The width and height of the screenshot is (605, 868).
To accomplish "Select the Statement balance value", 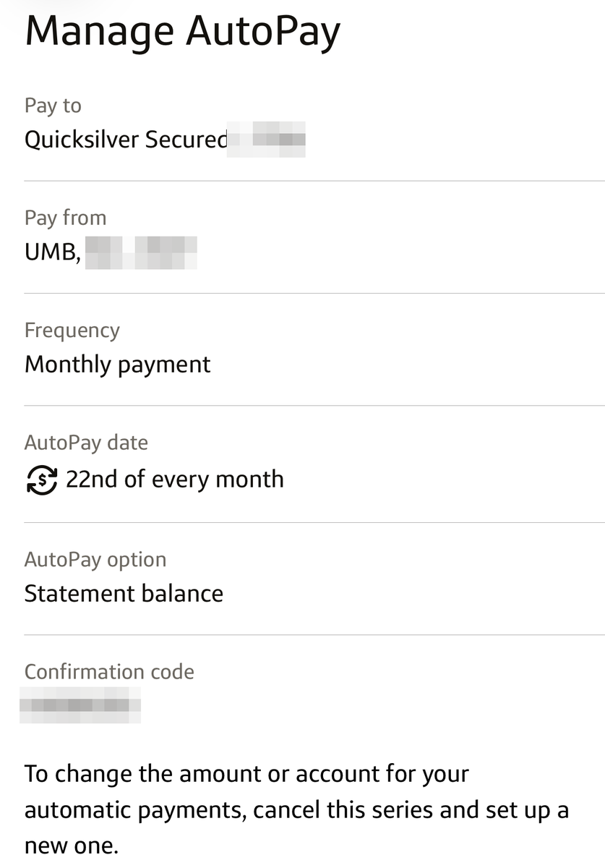I will (x=124, y=593).
